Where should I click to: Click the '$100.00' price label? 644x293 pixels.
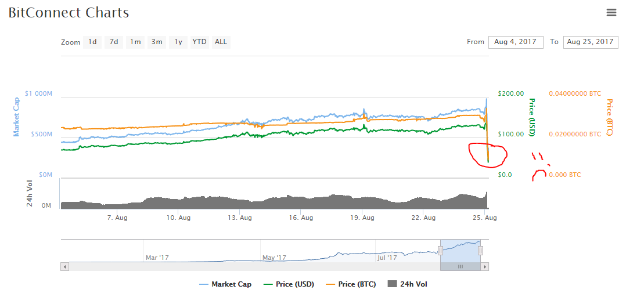511,134
